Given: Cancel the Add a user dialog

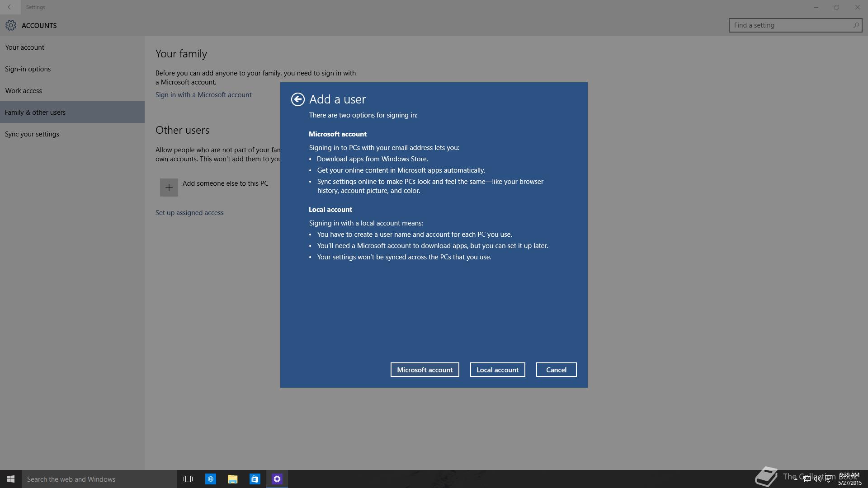Looking at the screenshot, I should click(556, 370).
